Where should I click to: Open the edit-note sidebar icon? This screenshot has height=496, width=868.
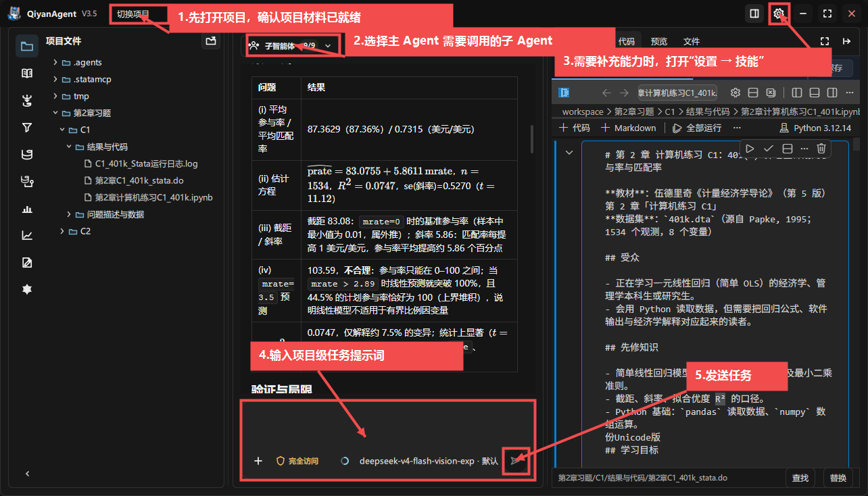tap(27, 263)
